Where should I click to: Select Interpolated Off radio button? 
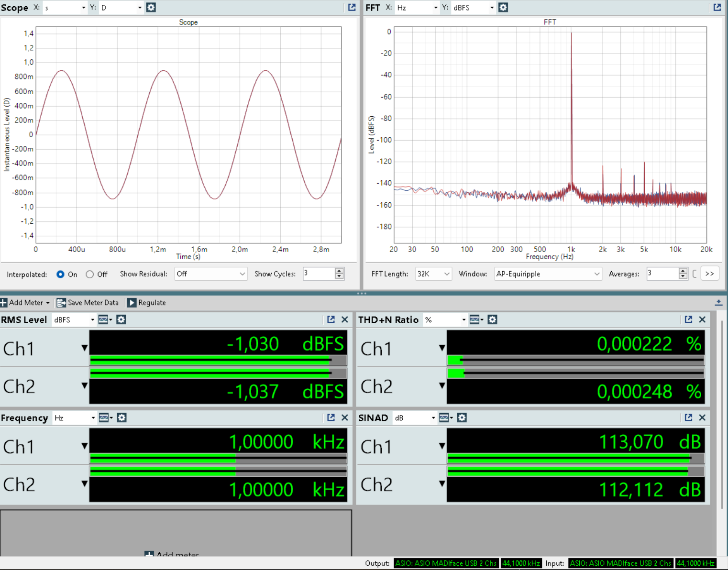[x=89, y=274]
